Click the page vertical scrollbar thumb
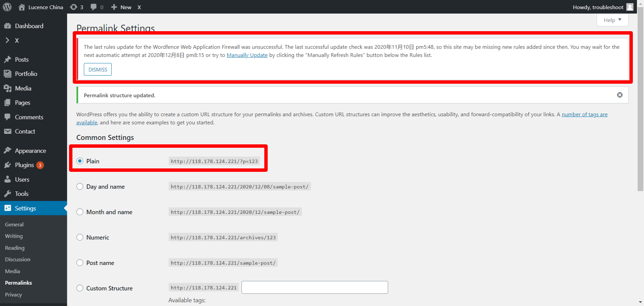The width and height of the screenshot is (644, 306). [x=640, y=98]
